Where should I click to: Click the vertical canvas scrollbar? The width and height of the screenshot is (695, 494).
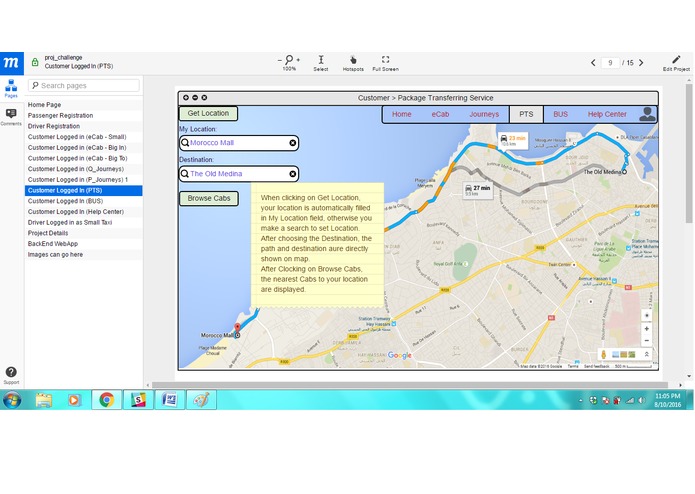689,153
